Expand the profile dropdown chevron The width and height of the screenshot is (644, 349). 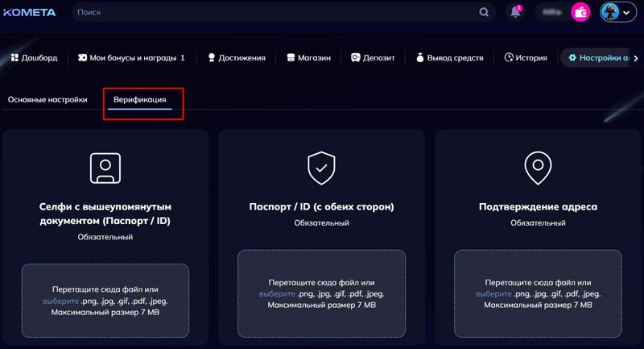626,13
